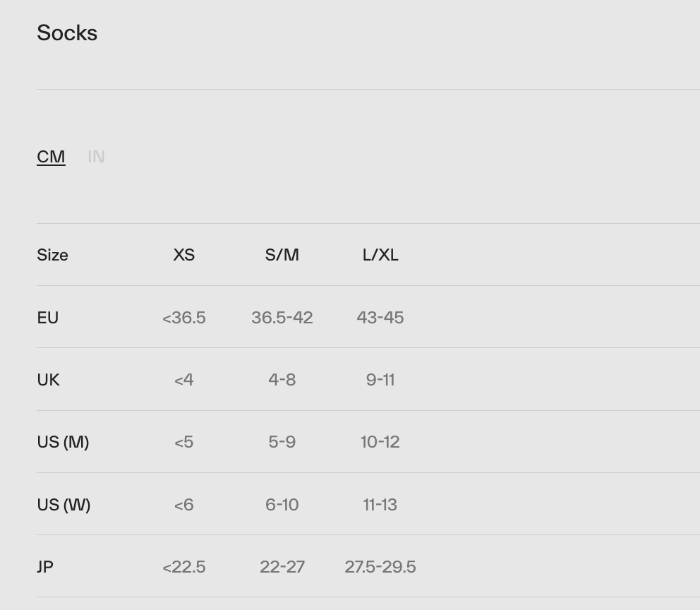Click the UK row label
Screen dimensions: 700x610
point(48,380)
